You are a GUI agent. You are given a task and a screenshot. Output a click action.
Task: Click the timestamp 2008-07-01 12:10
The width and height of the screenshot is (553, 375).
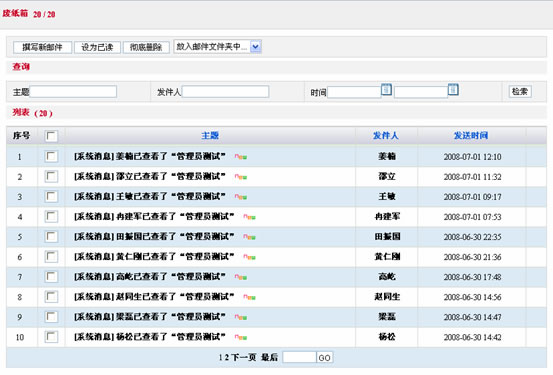pyautogui.click(x=472, y=157)
